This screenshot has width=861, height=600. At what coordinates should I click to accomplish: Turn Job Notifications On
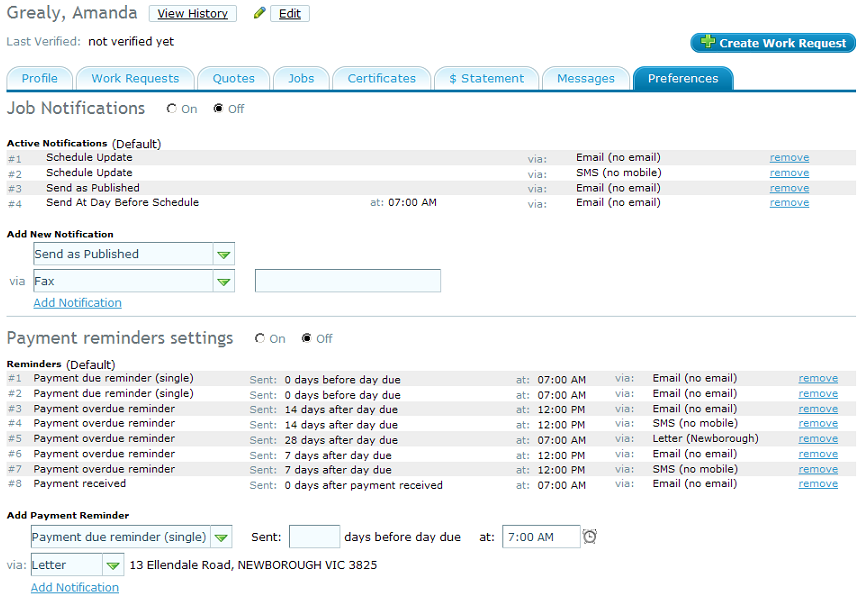172,109
